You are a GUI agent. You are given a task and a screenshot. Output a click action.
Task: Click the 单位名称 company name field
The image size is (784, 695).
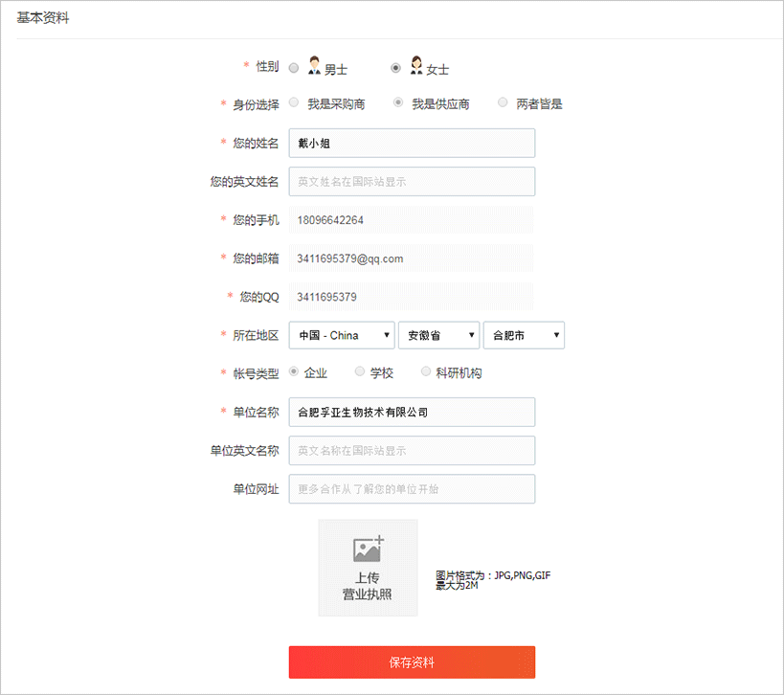(412, 412)
